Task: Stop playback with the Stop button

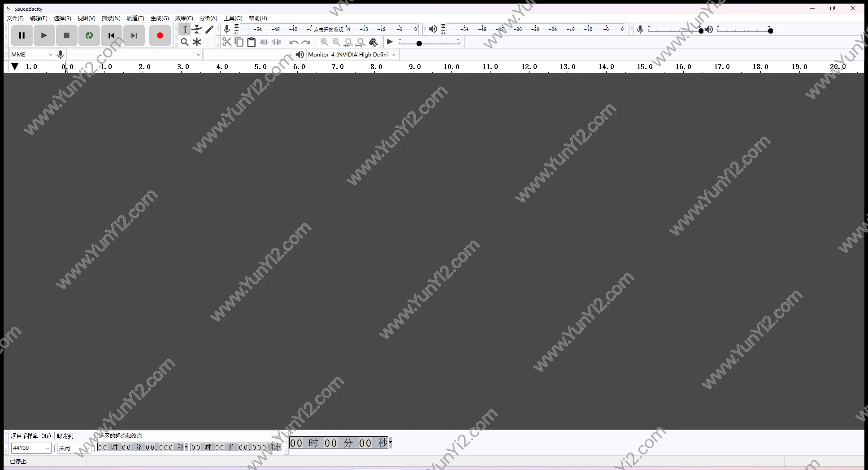Action: click(x=66, y=35)
